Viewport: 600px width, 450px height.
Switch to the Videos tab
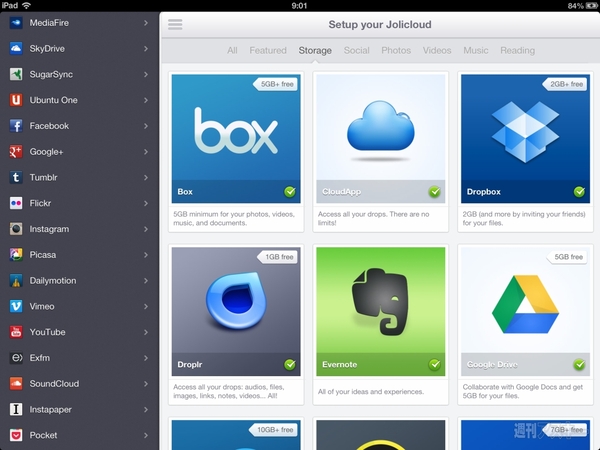(437, 50)
